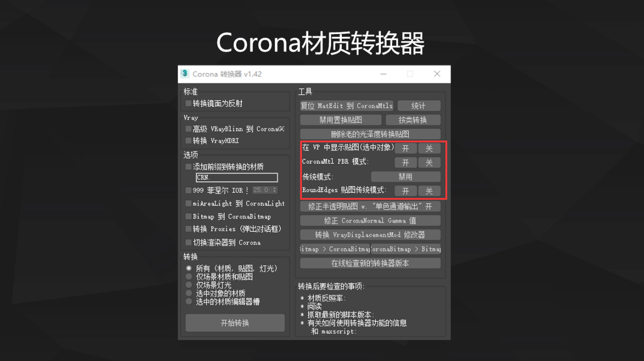Close the Corona 转换器 v1.42 window

click(x=437, y=74)
